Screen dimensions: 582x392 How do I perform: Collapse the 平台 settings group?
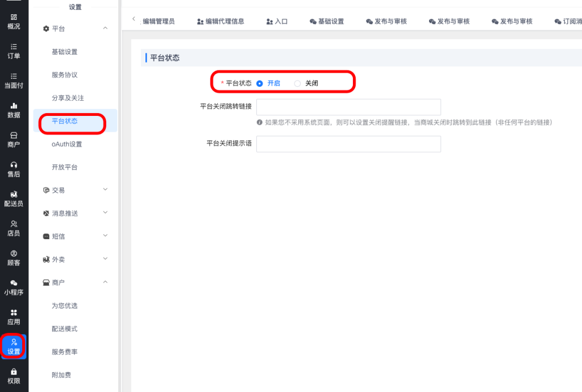[x=105, y=28]
